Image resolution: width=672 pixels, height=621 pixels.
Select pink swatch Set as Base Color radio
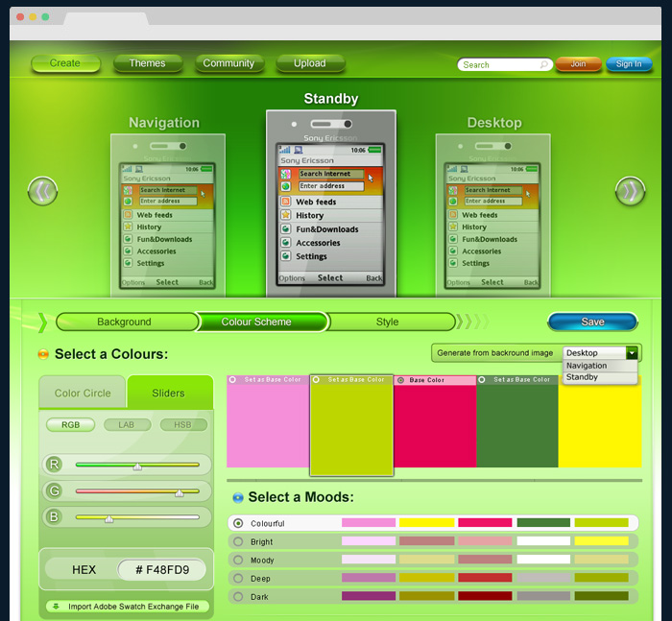[232, 380]
